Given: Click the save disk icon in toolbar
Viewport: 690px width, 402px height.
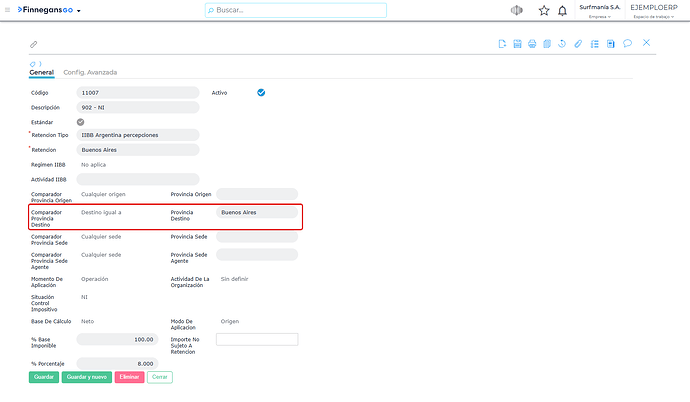Looking at the screenshot, I should coord(517,44).
